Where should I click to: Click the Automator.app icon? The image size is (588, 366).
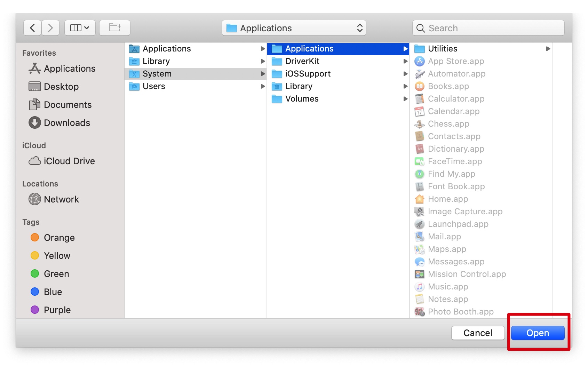pos(420,74)
